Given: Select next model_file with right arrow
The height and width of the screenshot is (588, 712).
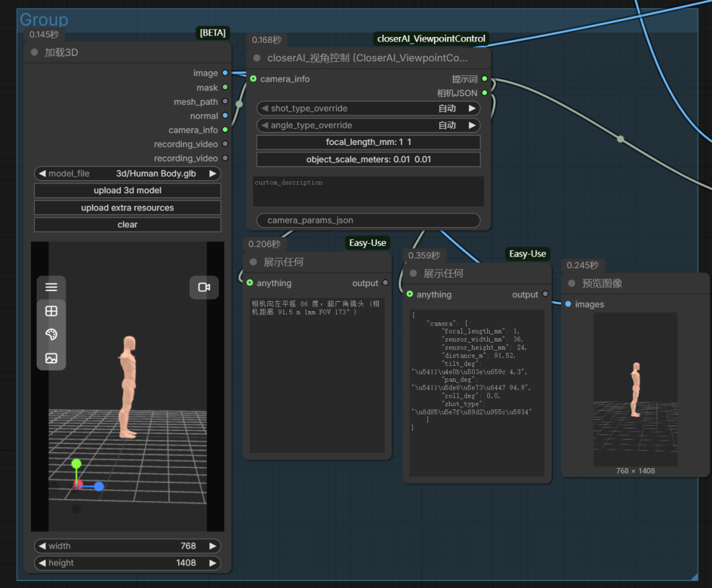Looking at the screenshot, I should pos(212,173).
